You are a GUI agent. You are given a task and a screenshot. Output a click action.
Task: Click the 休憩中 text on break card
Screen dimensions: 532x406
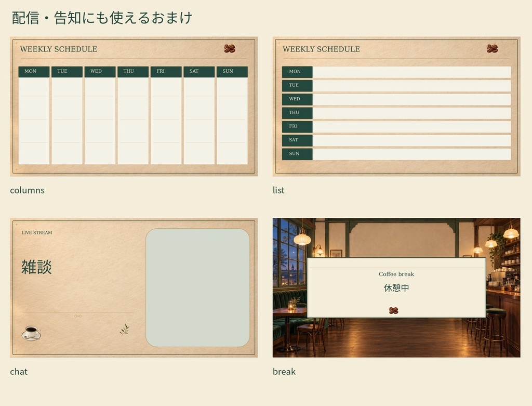coord(396,288)
